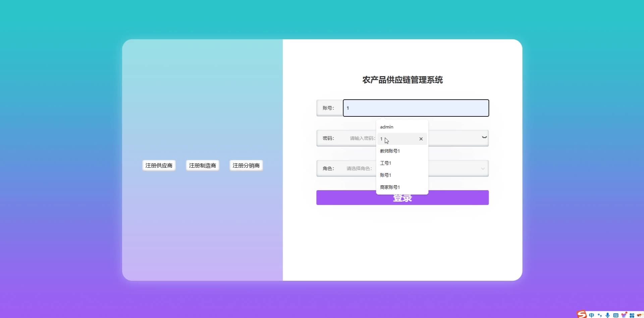Click the 角色: label text
The image size is (644, 318).
pyautogui.click(x=328, y=168)
